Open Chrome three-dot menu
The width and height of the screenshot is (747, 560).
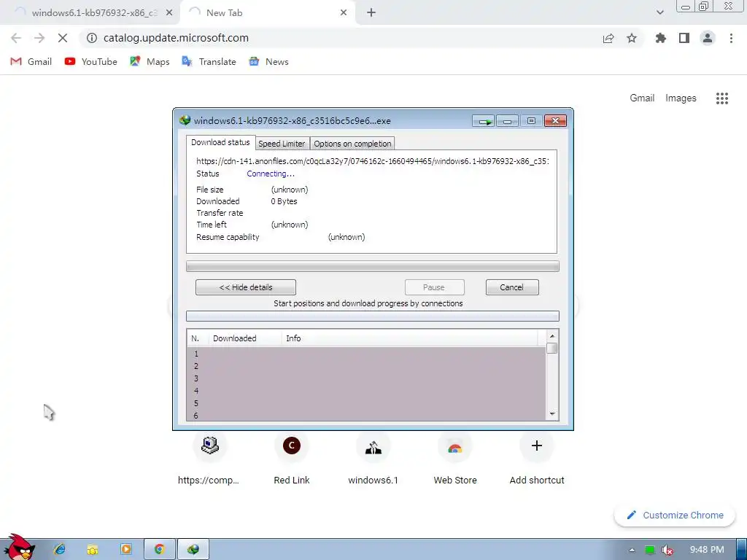(731, 38)
